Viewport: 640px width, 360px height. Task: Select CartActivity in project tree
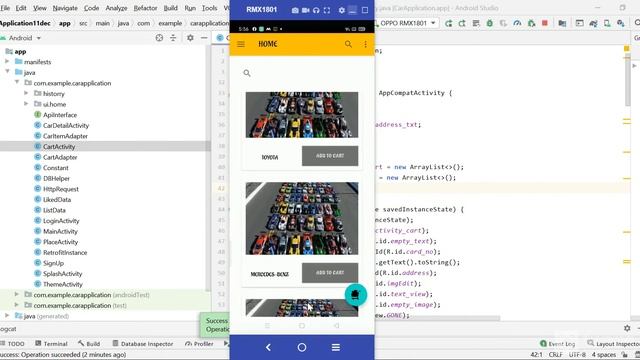pyautogui.click(x=59, y=147)
